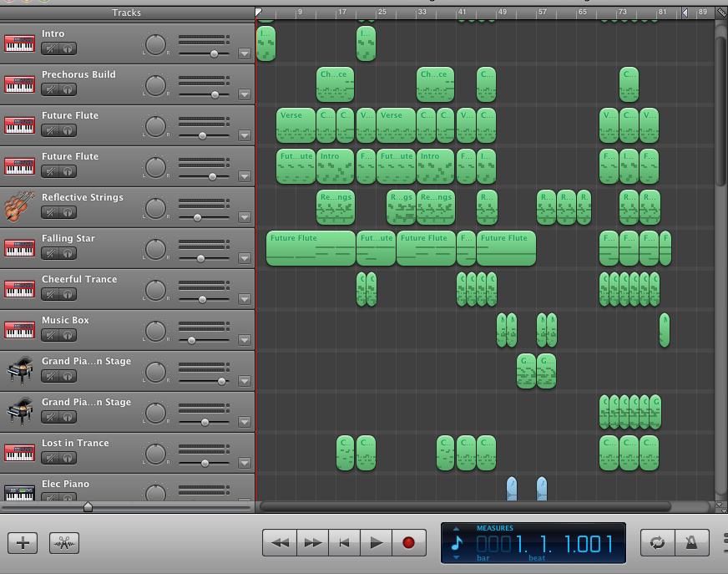Click the track height zoom slider handle
728x574 pixels.
click(88, 506)
